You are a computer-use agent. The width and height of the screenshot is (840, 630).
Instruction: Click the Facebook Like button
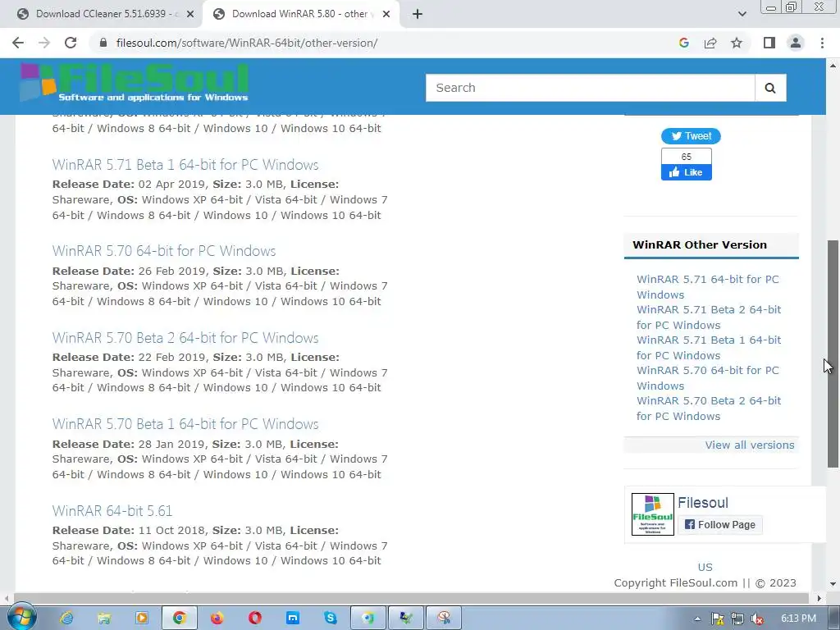pyautogui.click(x=687, y=172)
